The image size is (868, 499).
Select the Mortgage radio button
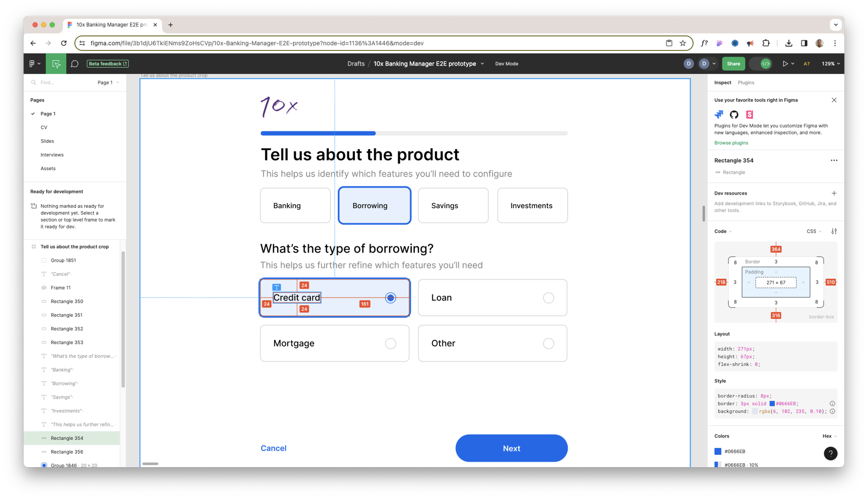(390, 344)
